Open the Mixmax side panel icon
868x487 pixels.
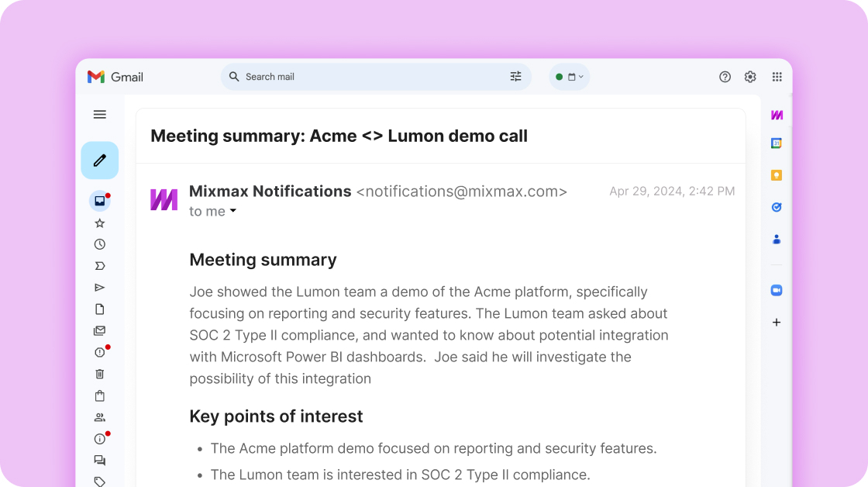(776, 115)
